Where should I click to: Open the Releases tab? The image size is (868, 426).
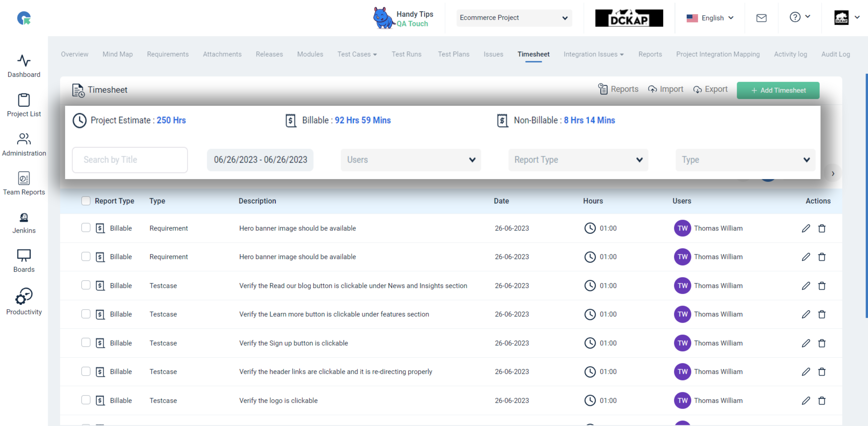pyautogui.click(x=269, y=54)
